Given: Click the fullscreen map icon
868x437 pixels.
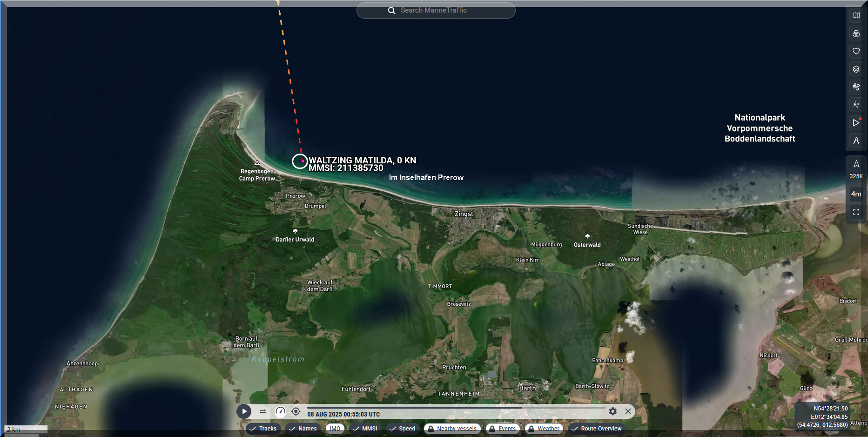Looking at the screenshot, I should (x=856, y=212).
